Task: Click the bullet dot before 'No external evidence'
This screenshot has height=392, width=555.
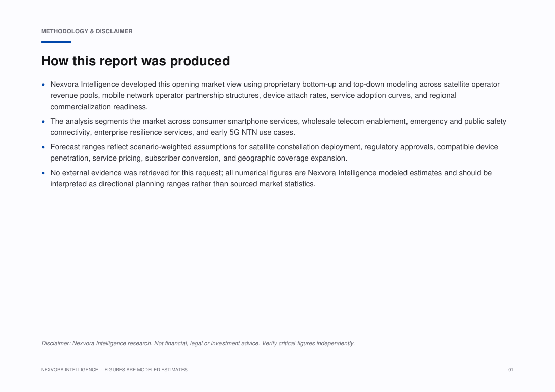Action: tap(43, 173)
